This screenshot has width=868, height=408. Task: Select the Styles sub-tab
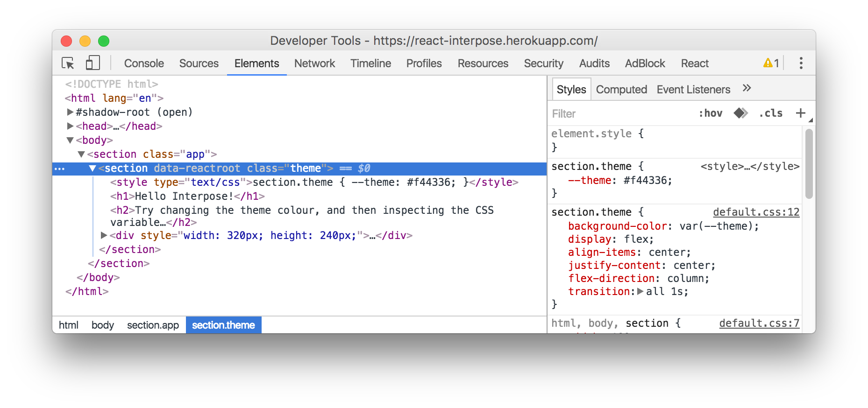point(571,89)
